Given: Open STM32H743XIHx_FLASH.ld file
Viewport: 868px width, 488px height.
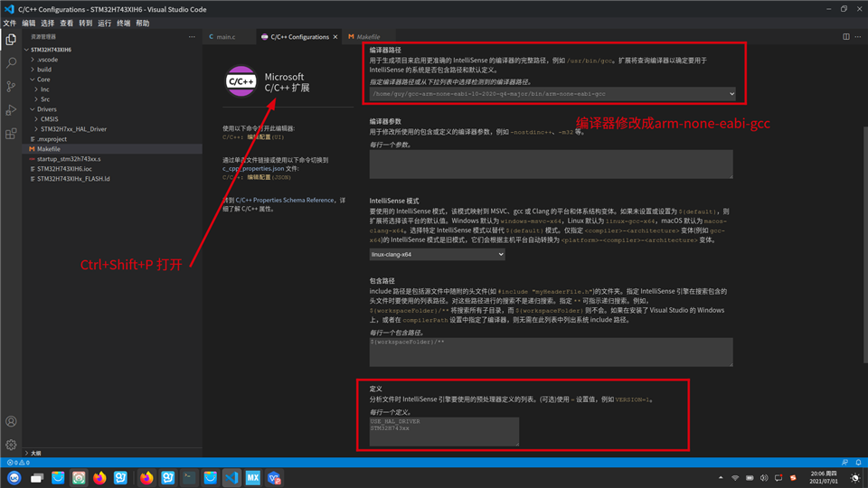Looking at the screenshot, I should pos(73,179).
